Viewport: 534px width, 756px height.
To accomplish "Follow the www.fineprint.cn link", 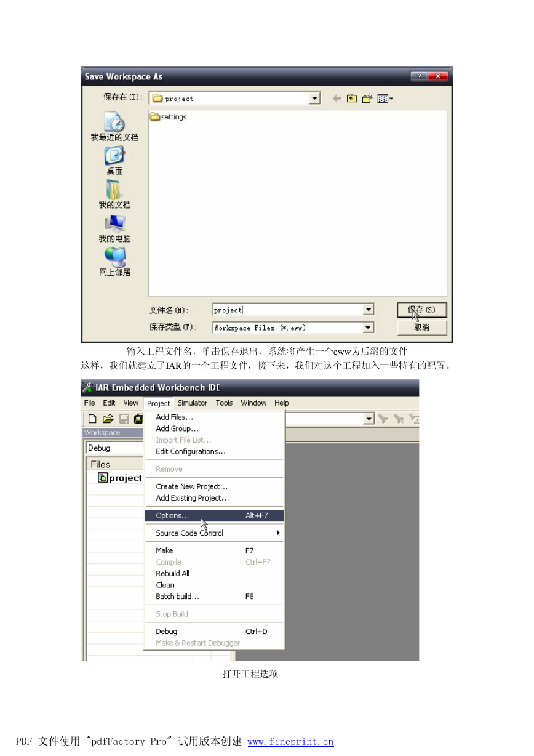I will click(x=290, y=742).
